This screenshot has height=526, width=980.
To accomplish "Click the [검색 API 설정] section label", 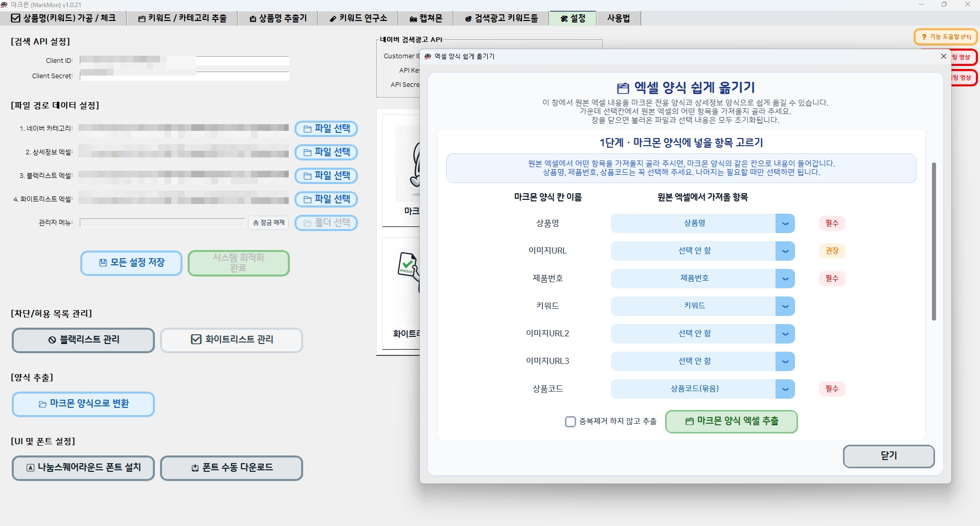I will click(x=40, y=41).
